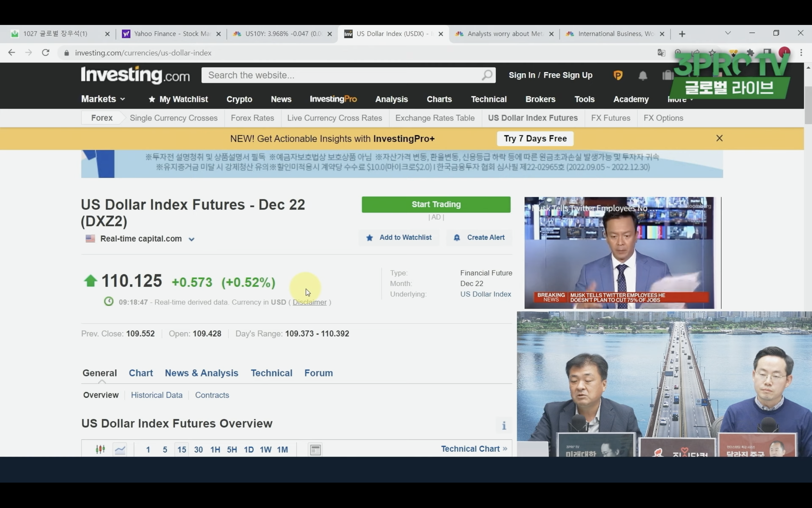This screenshot has width=812, height=508.
Task: Close the US Dollar Index tab
Action: (441, 34)
